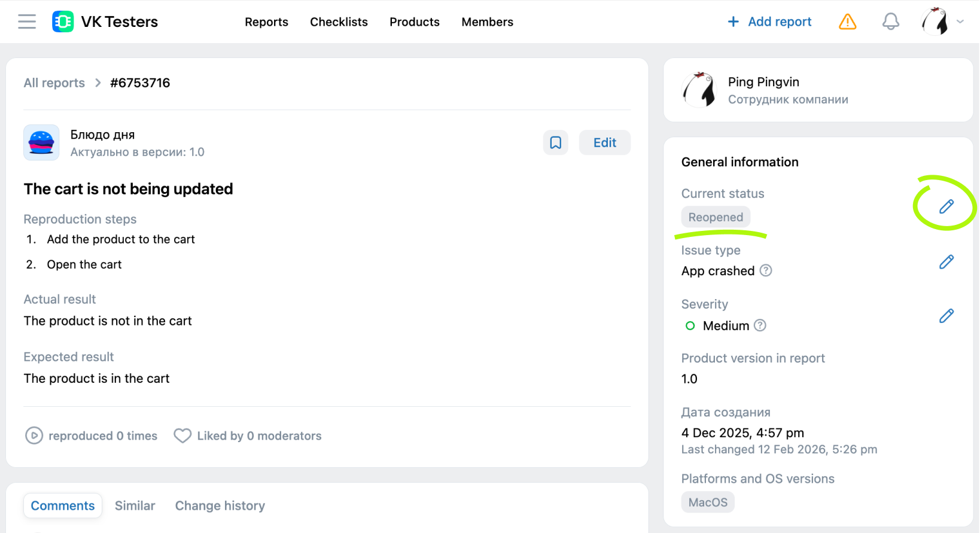This screenshot has height=533, width=980.
Task: Go back to the All reports breadcrumb
Action: [x=54, y=83]
